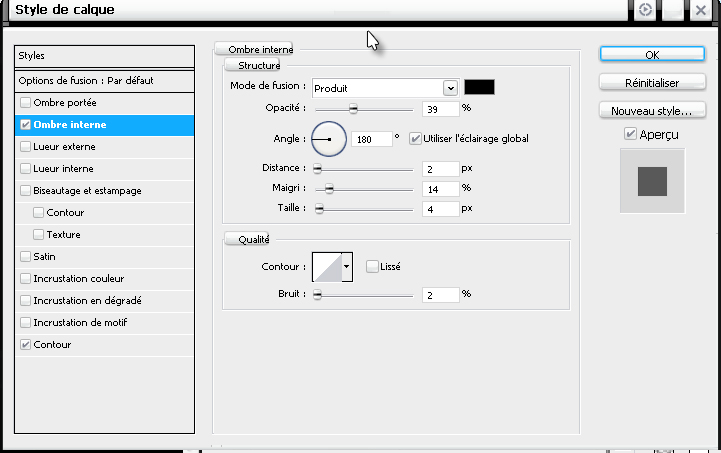Enable Incrustation de motif checkbox
Screen dimensions: 721x453
[25, 323]
